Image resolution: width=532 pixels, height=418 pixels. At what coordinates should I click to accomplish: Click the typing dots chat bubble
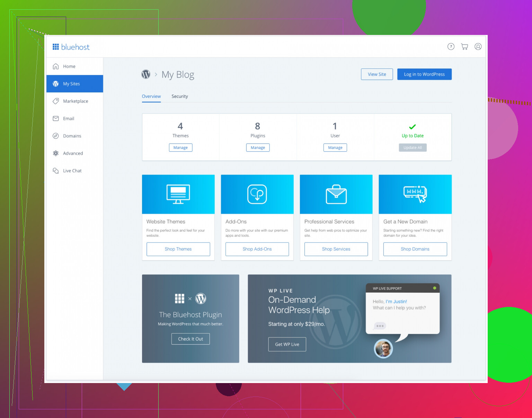pyautogui.click(x=380, y=326)
